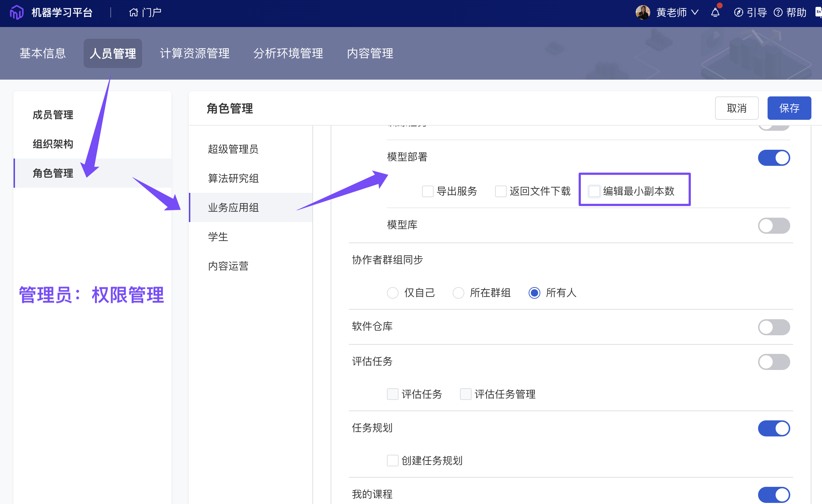The image size is (822, 504).
Task: Turn off the 模型部署 toggle
Action: 774,158
